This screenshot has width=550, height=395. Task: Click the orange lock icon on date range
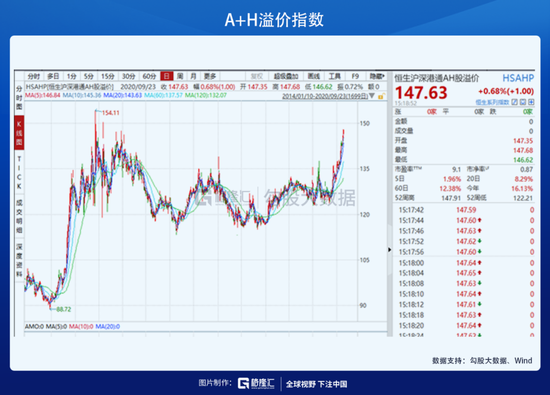381,96
